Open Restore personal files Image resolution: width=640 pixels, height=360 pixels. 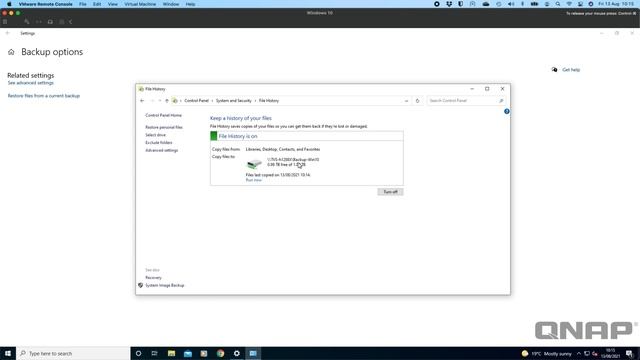164,127
